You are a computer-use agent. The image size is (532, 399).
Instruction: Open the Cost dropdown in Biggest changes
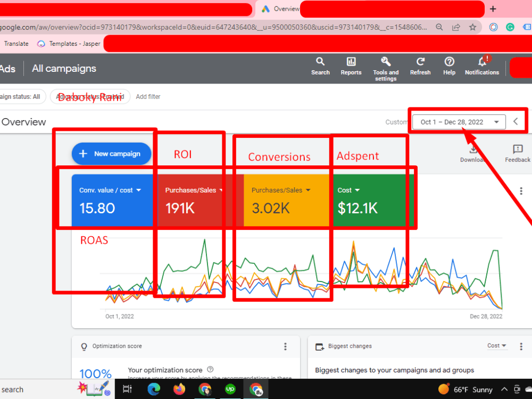497,346
